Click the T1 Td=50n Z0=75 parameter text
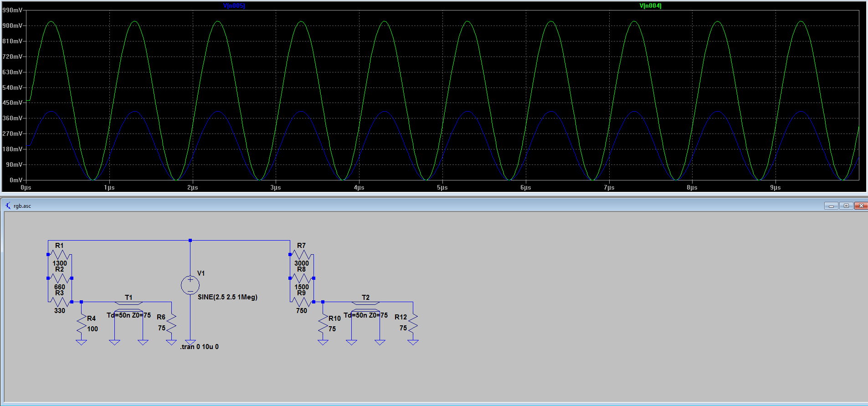 pyautogui.click(x=128, y=315)
